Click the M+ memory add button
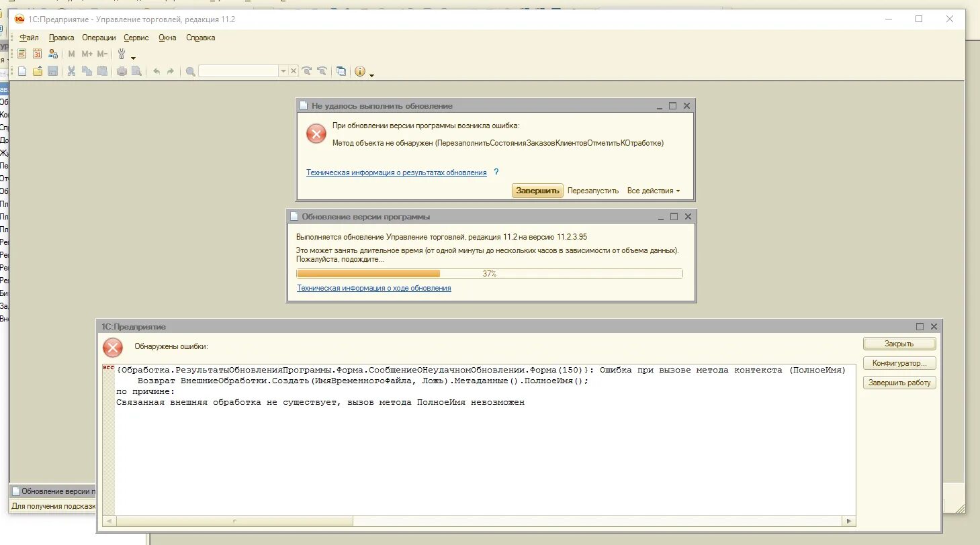 pos(87,54)
